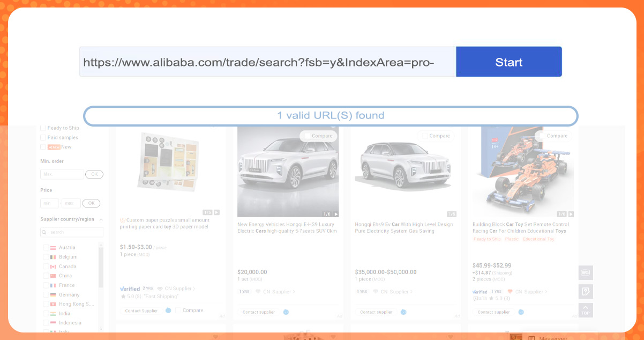Click the back to TOP arrow icon
The image size is (644, 340).
[586, 310]
